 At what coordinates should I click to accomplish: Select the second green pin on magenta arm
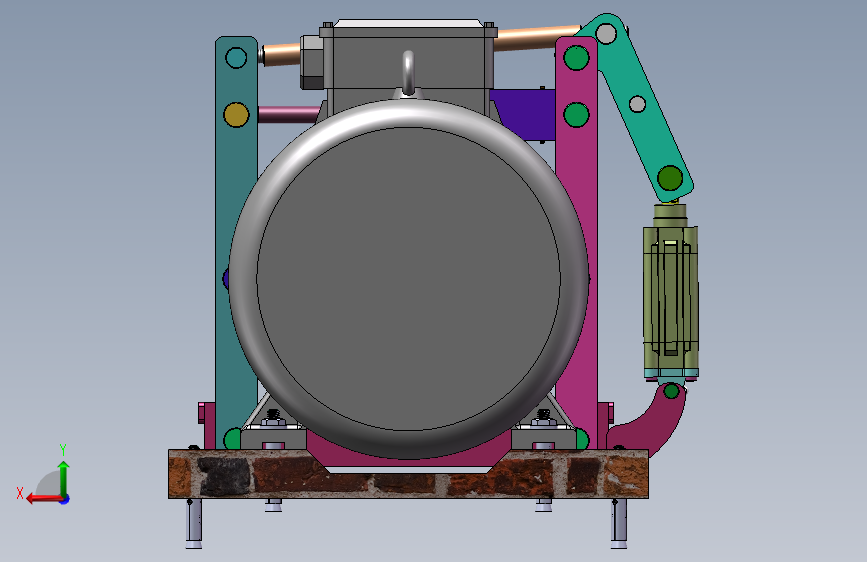click(576, 115)
